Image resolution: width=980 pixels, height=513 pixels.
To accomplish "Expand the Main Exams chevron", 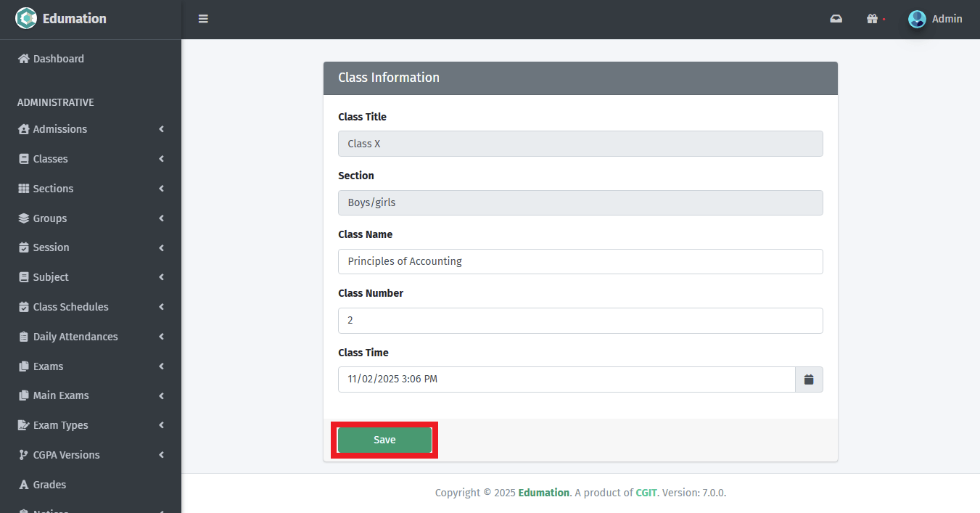I will 161,395.
